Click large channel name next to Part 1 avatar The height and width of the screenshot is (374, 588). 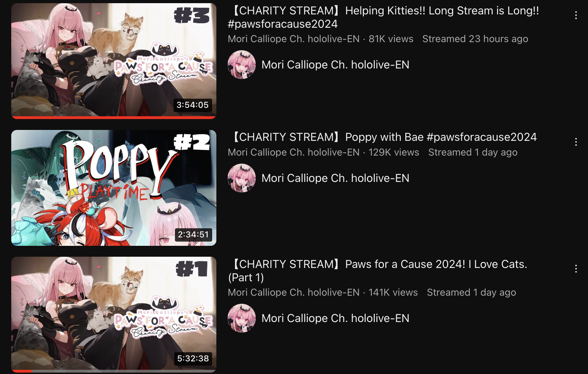coord(335,318)
